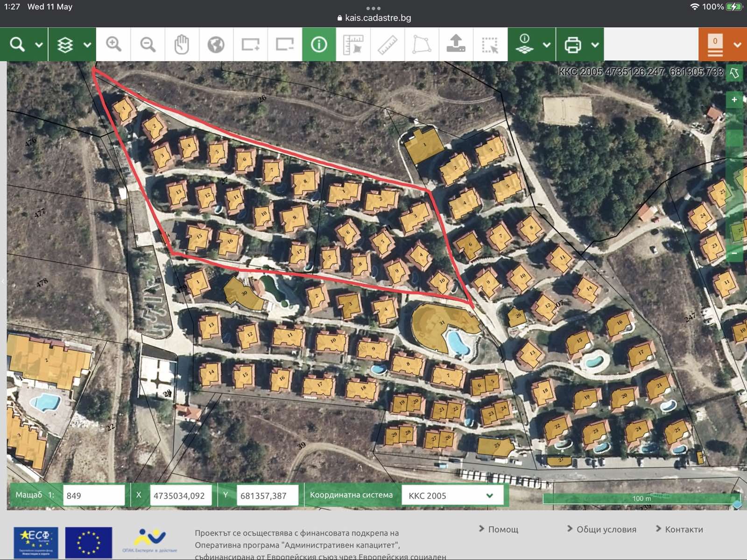
Task: Expand the layer info dropdown arrow
Action: (546, 45)
